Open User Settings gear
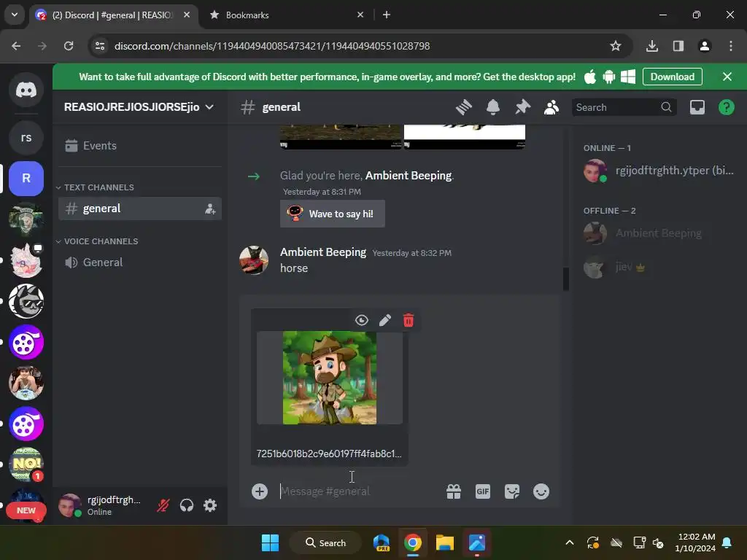This screenshot has width=747, height=560. pyautogui.click(x=210, y=505)
